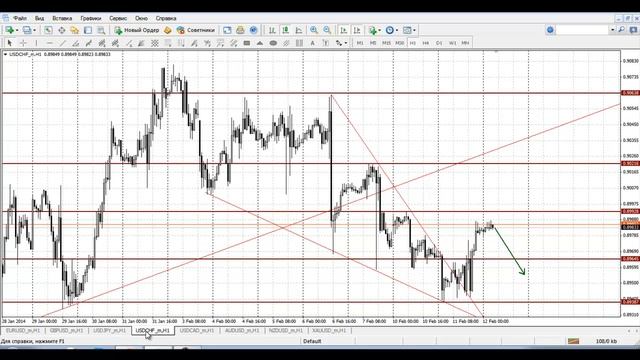Switch timeframe to MN
The width and height of the screenshot is (640, 360).
(465, 43)
